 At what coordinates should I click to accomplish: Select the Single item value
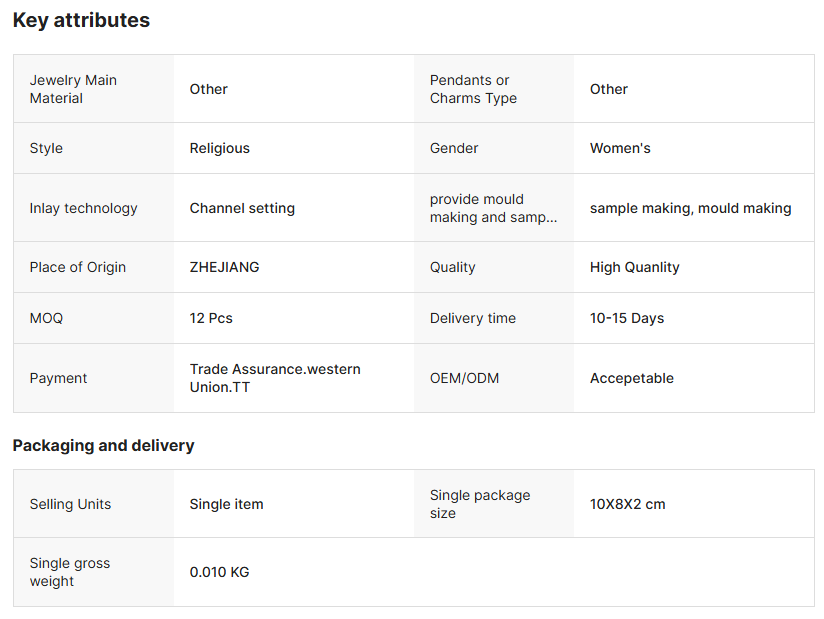point(226,504)
